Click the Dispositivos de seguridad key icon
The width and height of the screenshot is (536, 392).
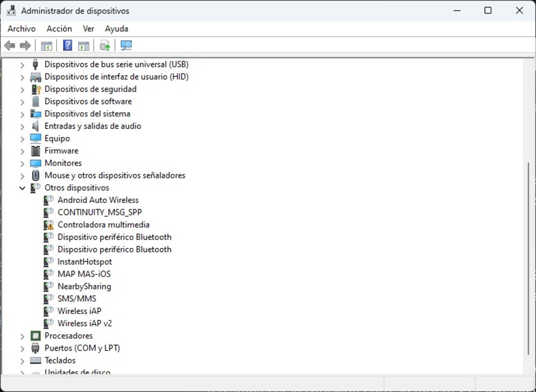(x=36, y=89)
